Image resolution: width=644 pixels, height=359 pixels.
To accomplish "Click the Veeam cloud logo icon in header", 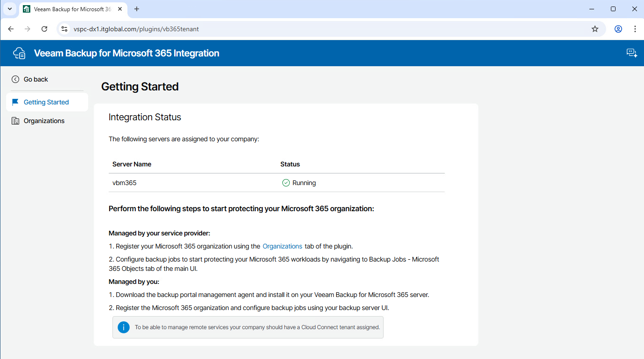I will pos(20,53).
